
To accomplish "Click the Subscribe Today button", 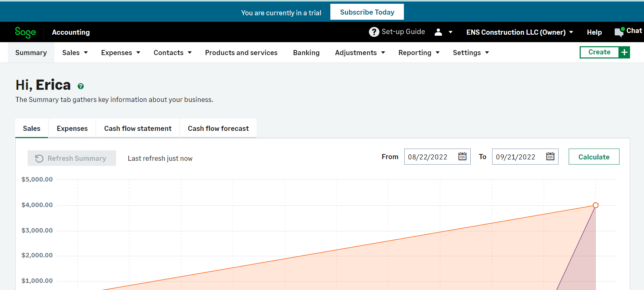I will 367,12.
